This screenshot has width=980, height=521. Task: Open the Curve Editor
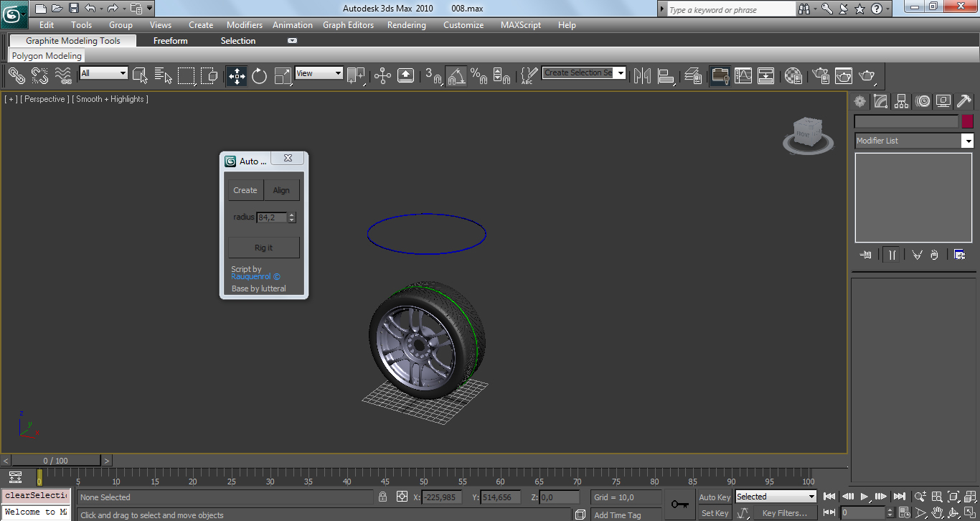pos(743,75)
